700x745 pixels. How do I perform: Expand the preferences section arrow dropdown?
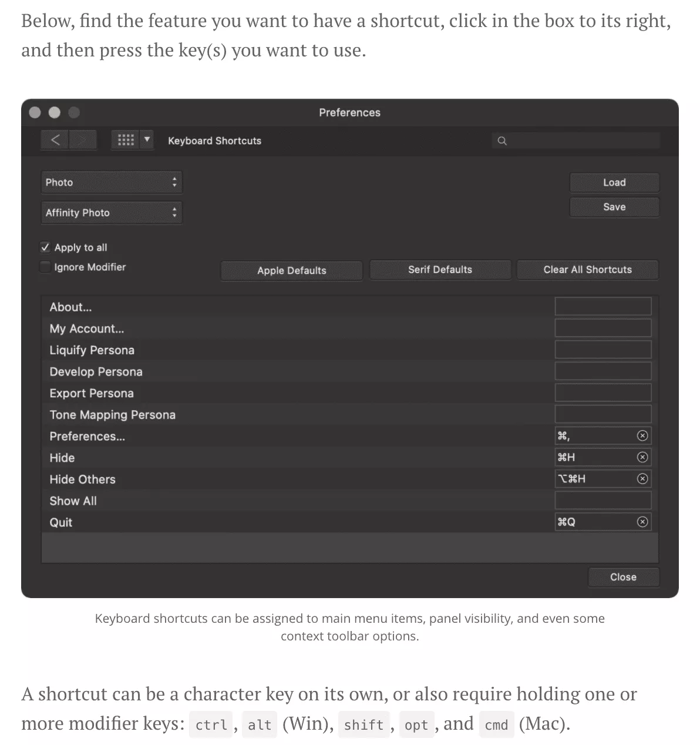147,140
